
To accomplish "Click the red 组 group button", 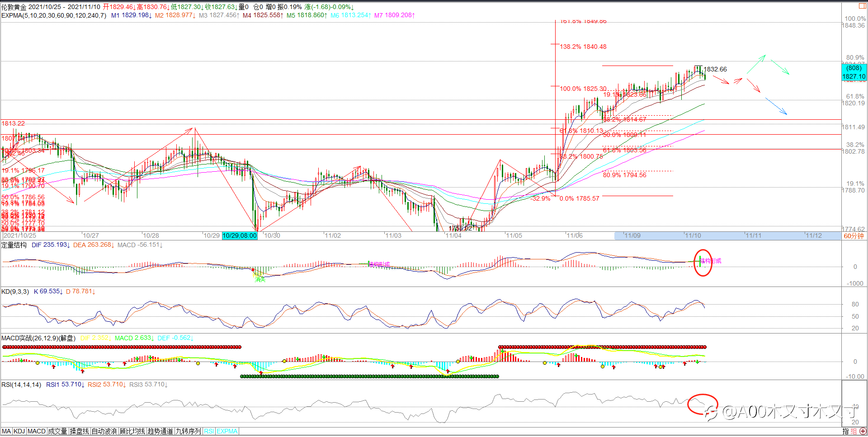I will (x=854, y=432).
